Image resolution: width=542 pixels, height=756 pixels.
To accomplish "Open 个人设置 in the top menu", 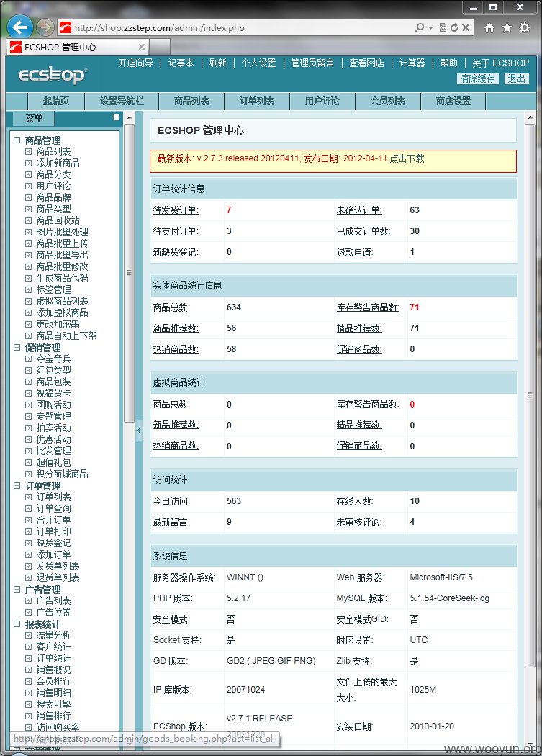I will pos(258,63).
